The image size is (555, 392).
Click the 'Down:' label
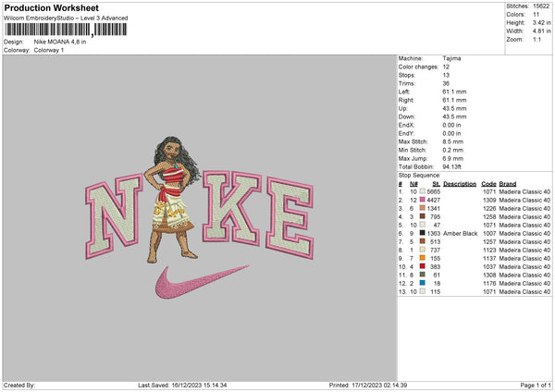coord(406,116)
